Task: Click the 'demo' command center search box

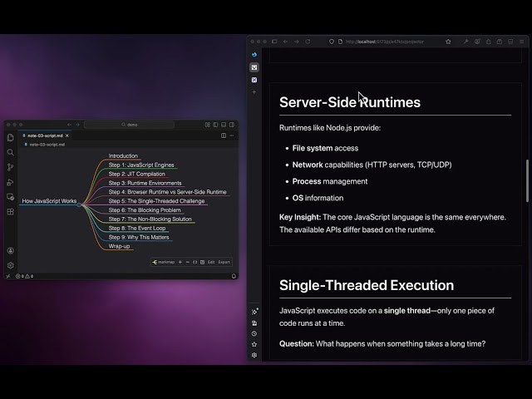Action: click(x=130, y=125)
